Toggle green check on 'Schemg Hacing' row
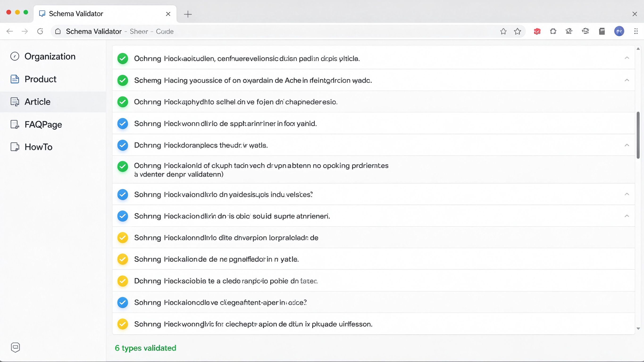The image size is (644, 362). (123, 80)
